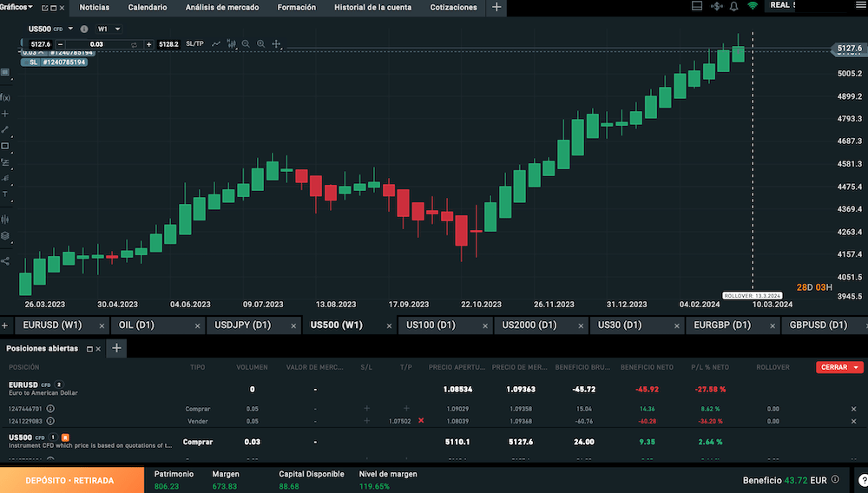Select the US100 (D1) chart tab
Viewport: 868px width, 493px height.
click(x=431, y=325)
